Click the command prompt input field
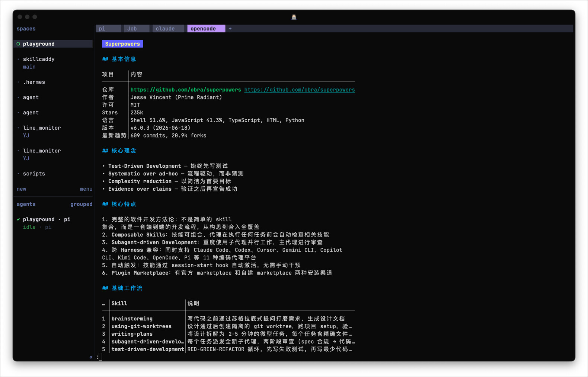The width and height of the screenshot is (588, 377). 100,357
